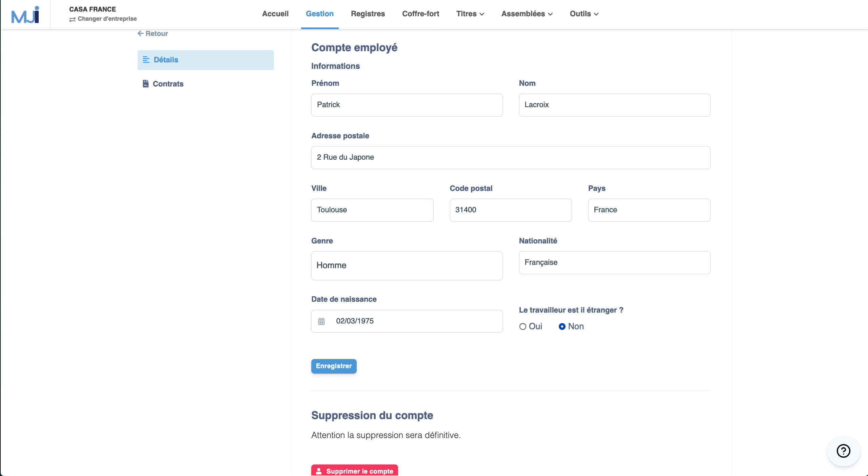Click the MJi logo
This screenshot has height=476, width=868.
25,15
